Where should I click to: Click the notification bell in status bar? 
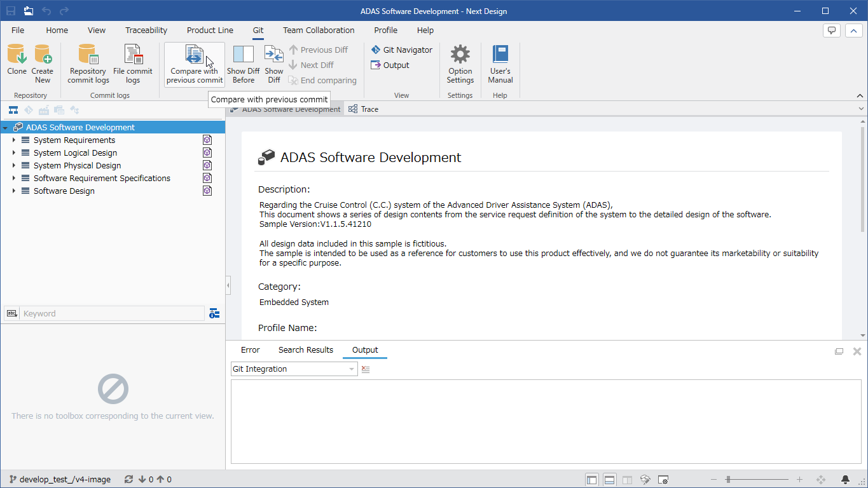pos(845,480)
